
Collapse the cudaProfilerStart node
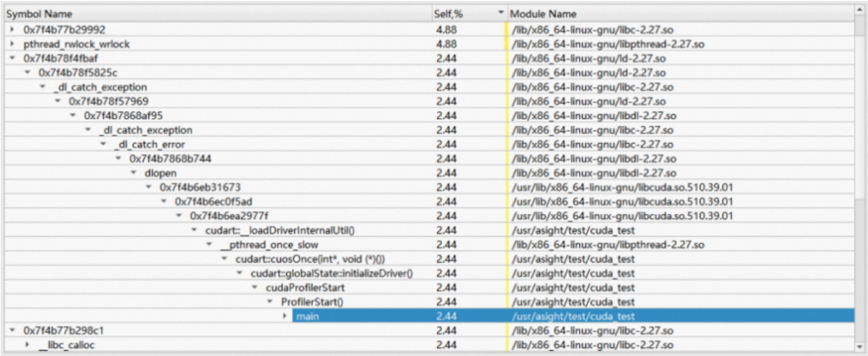(x=255, y=288)
